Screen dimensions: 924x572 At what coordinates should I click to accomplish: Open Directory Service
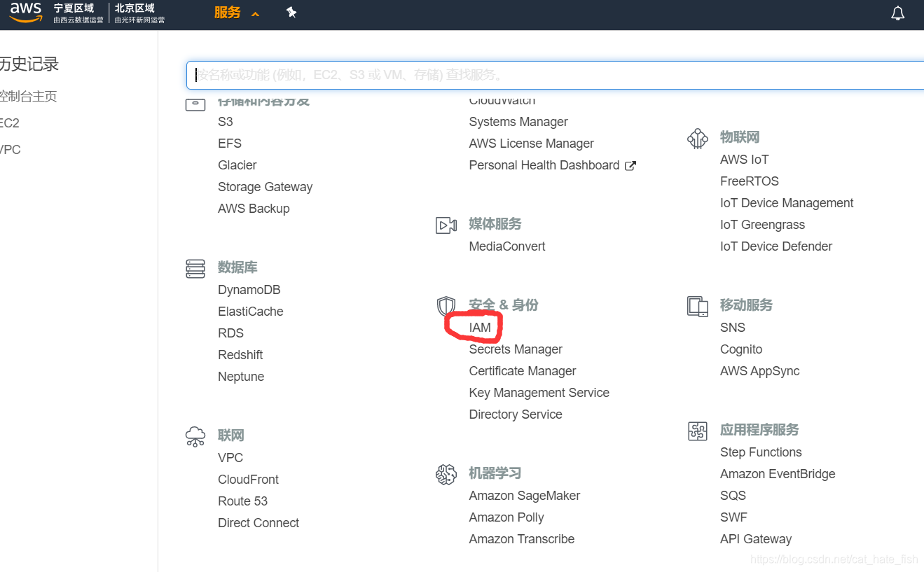pyautogui.click(x=516, y=414)
